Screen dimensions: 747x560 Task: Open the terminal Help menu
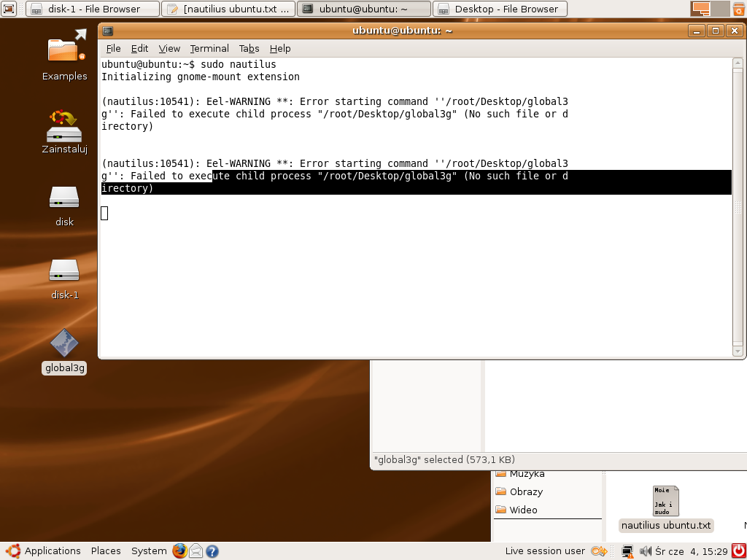[280, 49]
